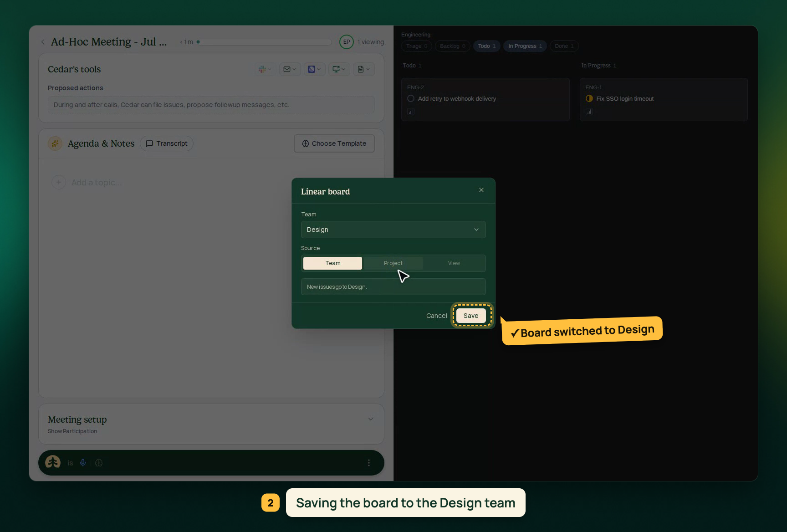Select Project as the source
Screen dimensions: 787x532
(393, 263)
